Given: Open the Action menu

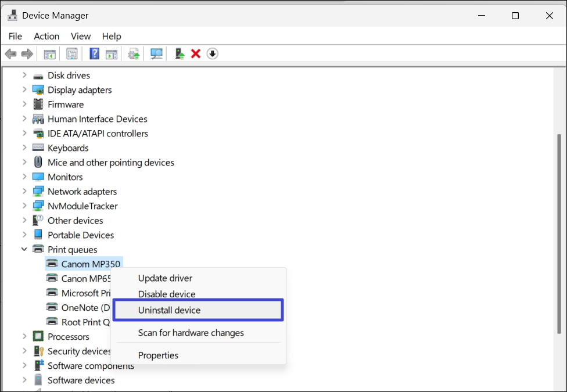Looking at the screenshot, I should pos(46,36).
